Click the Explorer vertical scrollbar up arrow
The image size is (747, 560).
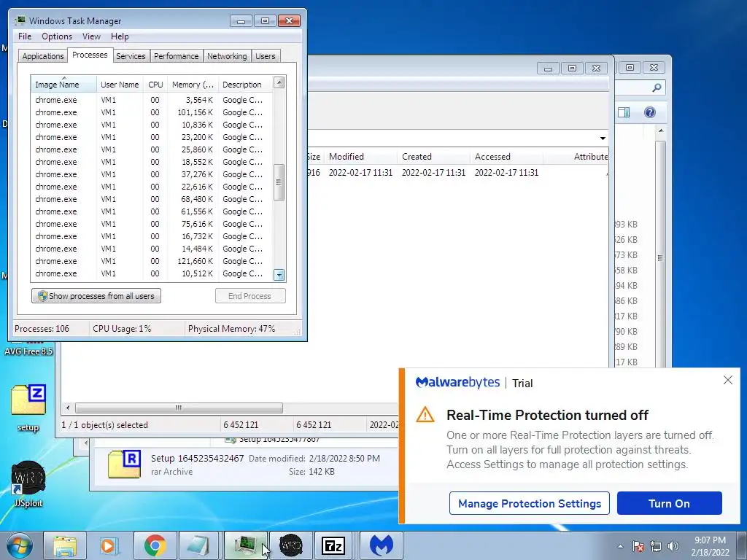click(x=660, y=131)
